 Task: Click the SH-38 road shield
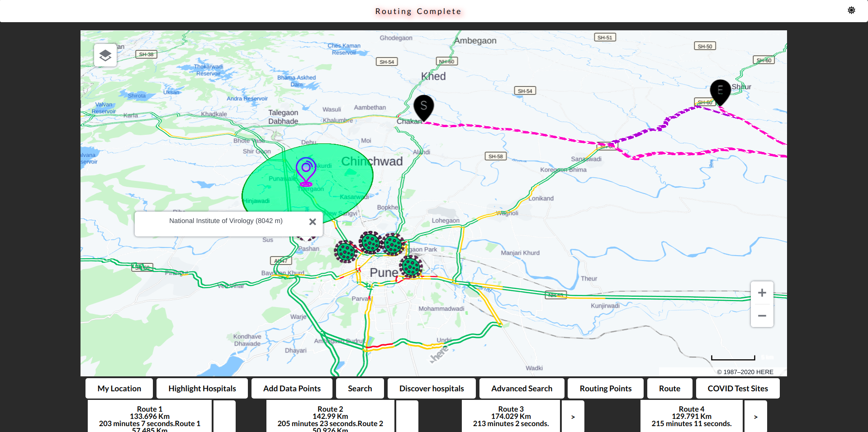[146, 54]
